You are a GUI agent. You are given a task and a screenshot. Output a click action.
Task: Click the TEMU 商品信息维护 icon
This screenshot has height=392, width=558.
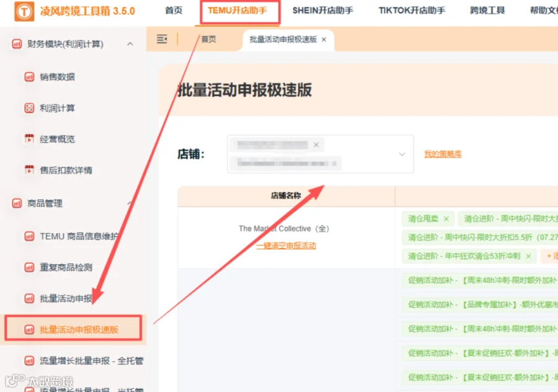(x=29, y=236)
